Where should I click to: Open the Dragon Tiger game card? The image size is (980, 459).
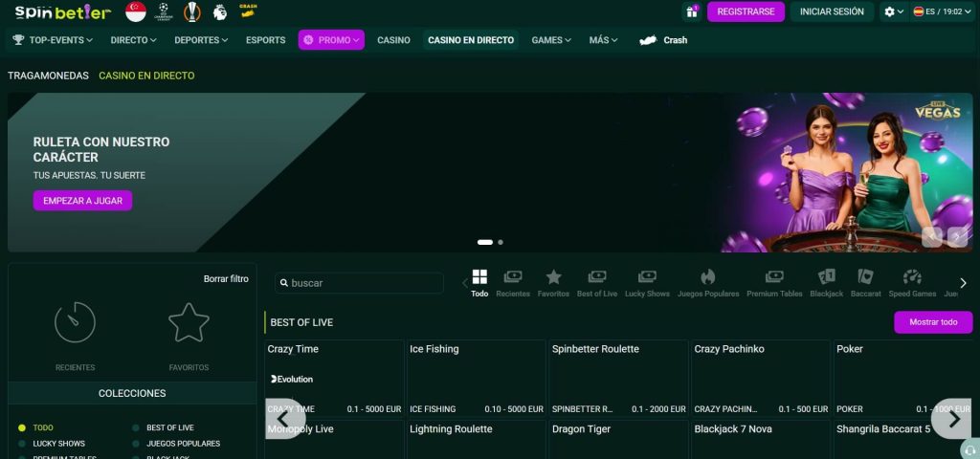coord(619,440)
